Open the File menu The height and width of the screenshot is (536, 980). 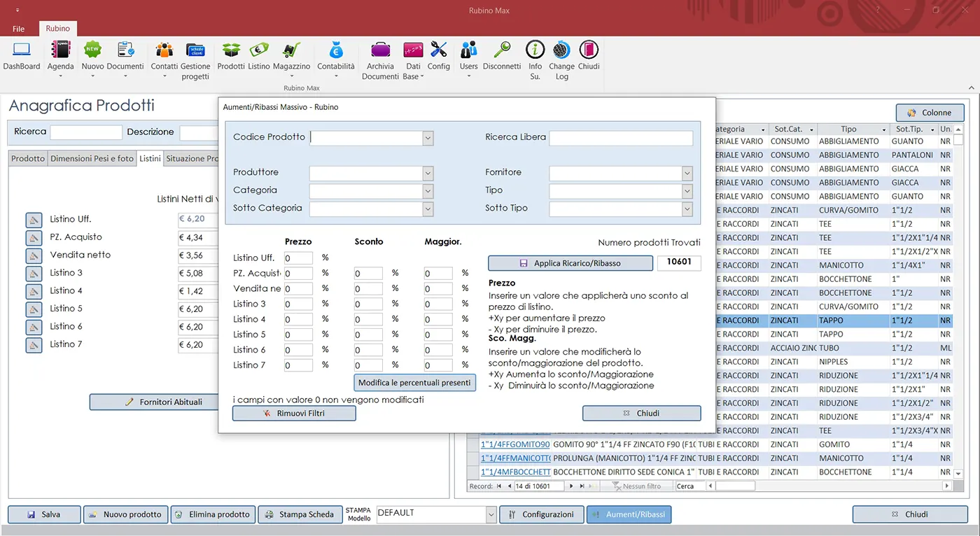click(19, 29)
